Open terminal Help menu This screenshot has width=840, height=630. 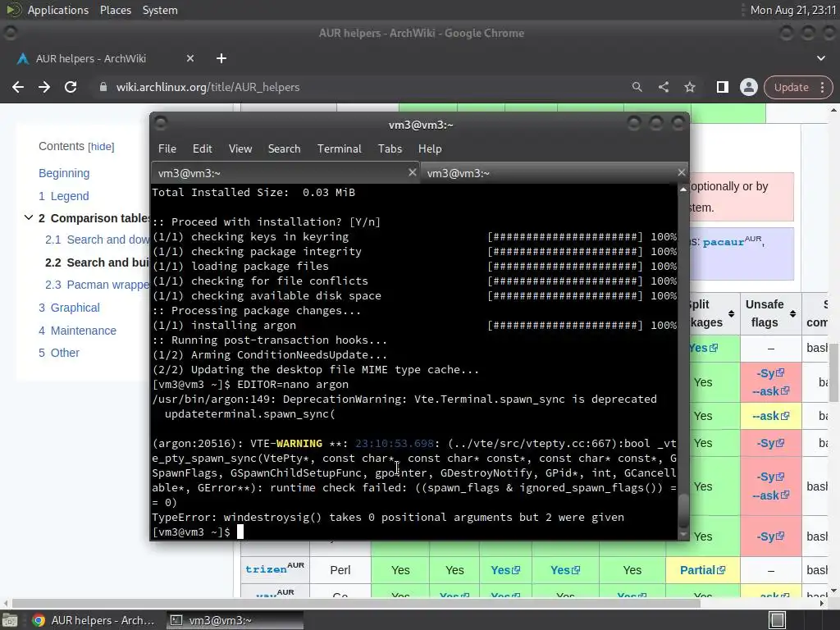pyautogui.click(x=430, y=149)
